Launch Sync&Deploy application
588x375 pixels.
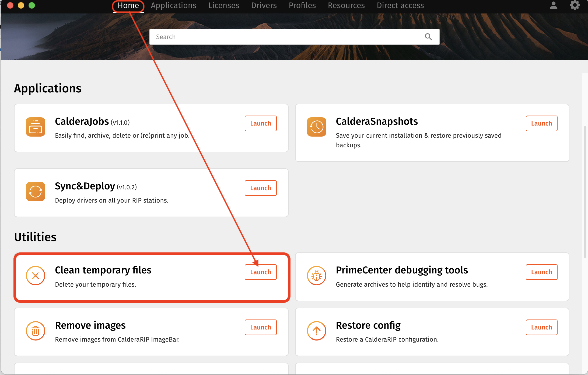tap(260, 188)
